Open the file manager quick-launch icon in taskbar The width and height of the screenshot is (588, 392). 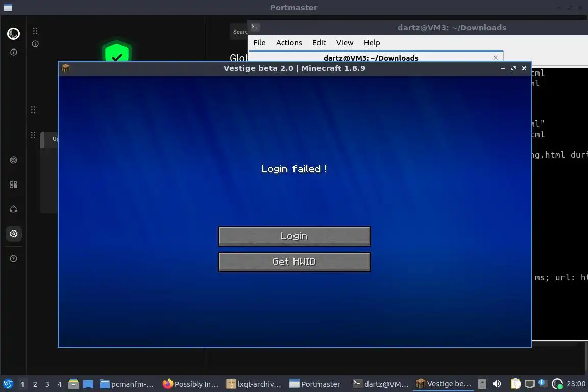pos(73,384)
